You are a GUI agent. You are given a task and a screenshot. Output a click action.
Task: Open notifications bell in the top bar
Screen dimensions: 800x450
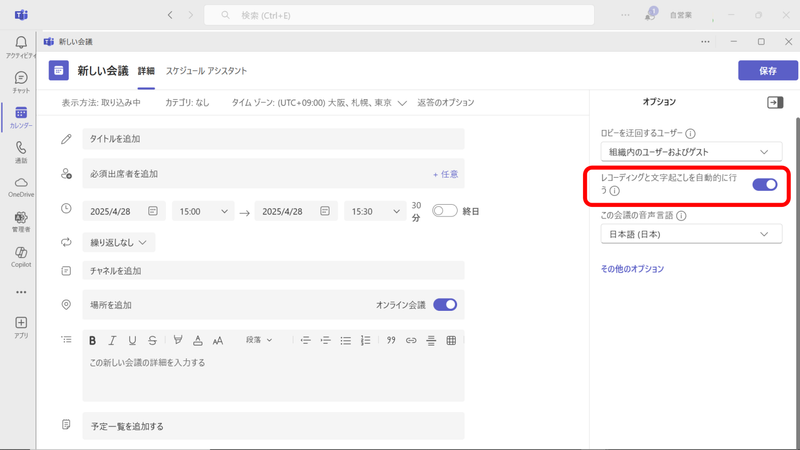pos(650,15)
